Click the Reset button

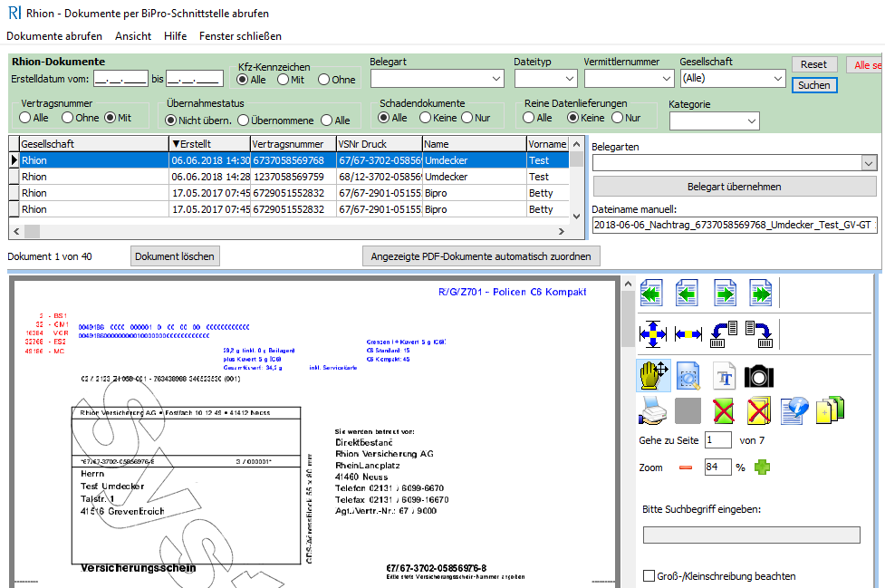click(813, 64)
